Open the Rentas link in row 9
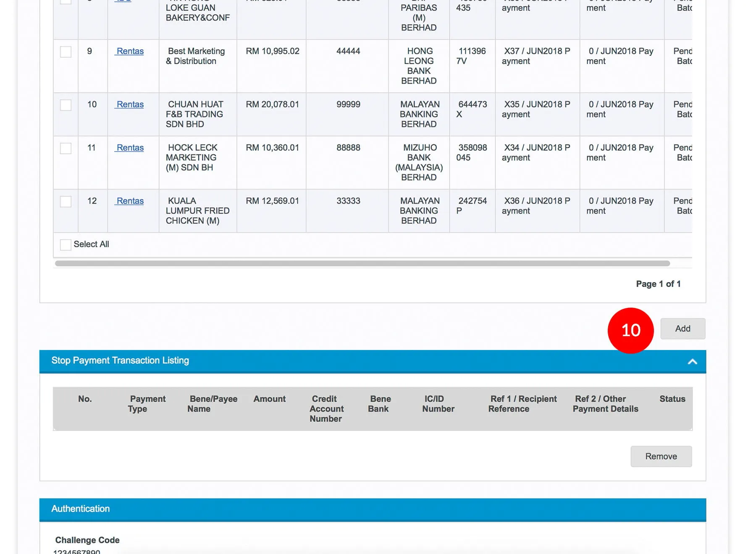Screen dimensions: 756x554 point(130,51)
